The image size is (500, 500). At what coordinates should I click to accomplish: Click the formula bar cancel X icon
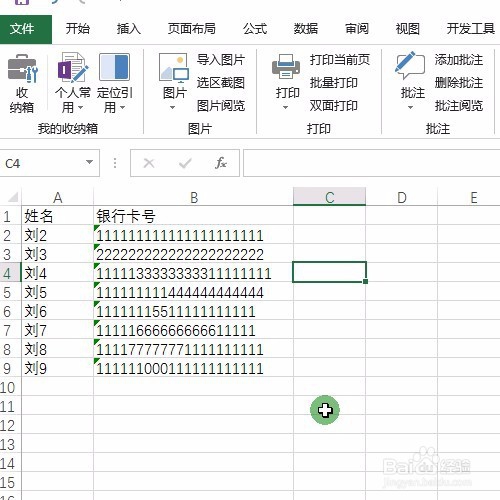point(149,163)
